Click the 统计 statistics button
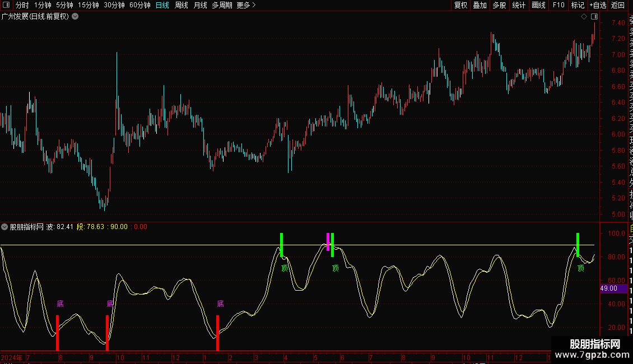This screenshot has height=364, width=633. click(519, 5)
